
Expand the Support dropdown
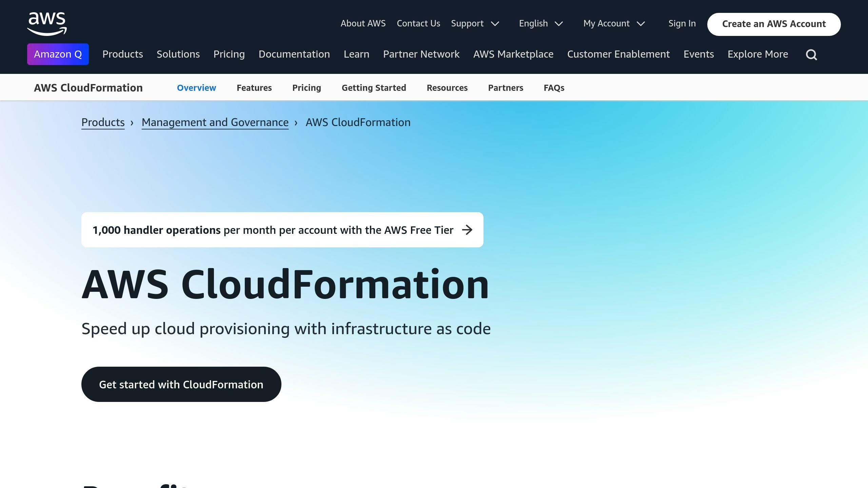475,23
